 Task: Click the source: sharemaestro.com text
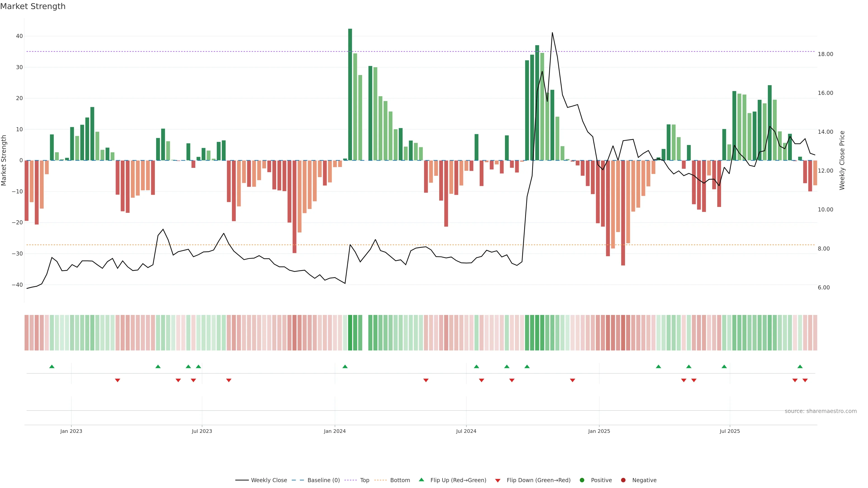[821, 411]
